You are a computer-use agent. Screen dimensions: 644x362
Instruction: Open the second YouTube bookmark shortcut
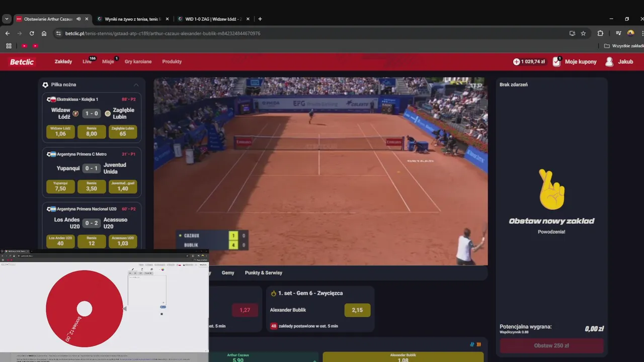click(x=35, y=46)
